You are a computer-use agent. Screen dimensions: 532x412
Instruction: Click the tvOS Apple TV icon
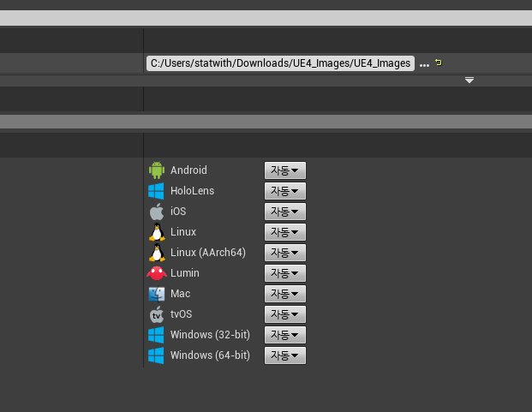tap(157, 314)
